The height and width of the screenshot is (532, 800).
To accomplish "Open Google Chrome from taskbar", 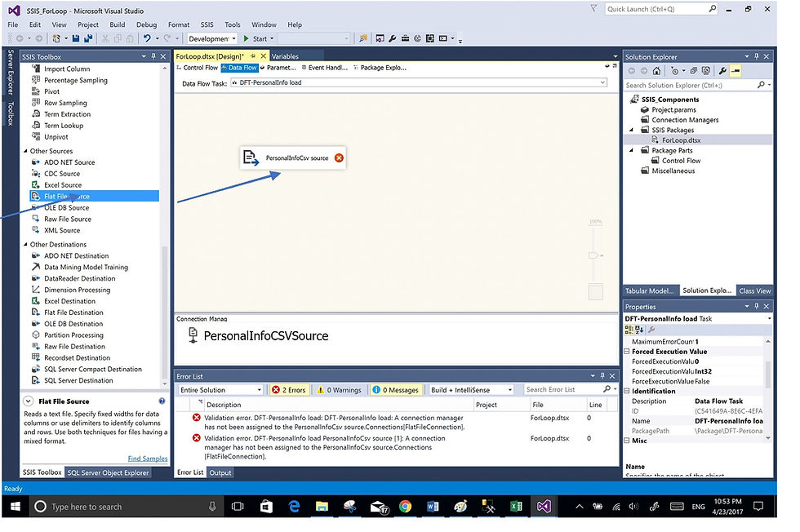I will pos(405,507).
